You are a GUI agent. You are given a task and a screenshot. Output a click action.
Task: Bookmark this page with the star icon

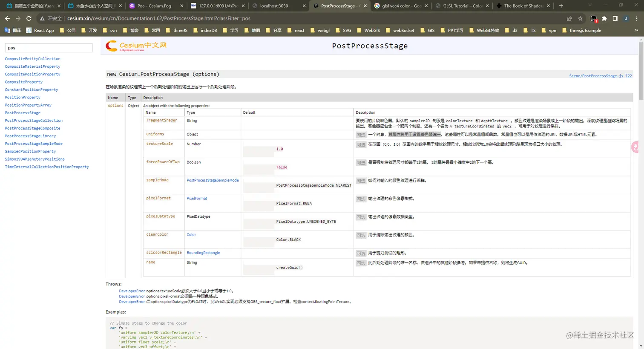(580, 18)
